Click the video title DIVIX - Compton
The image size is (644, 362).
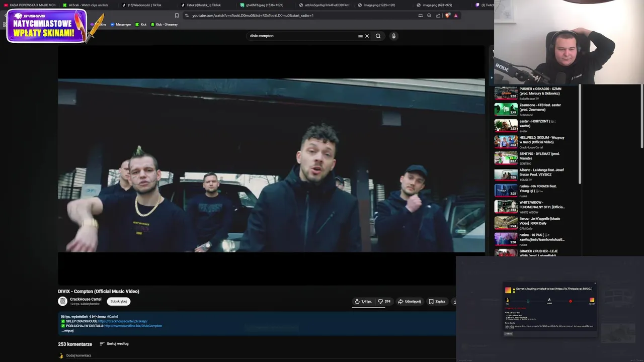tap(99, 291)
